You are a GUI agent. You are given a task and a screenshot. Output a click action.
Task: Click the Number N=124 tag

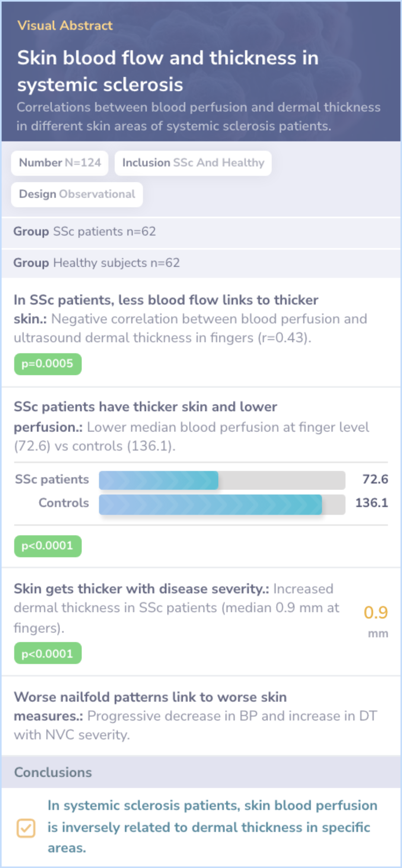60,163
